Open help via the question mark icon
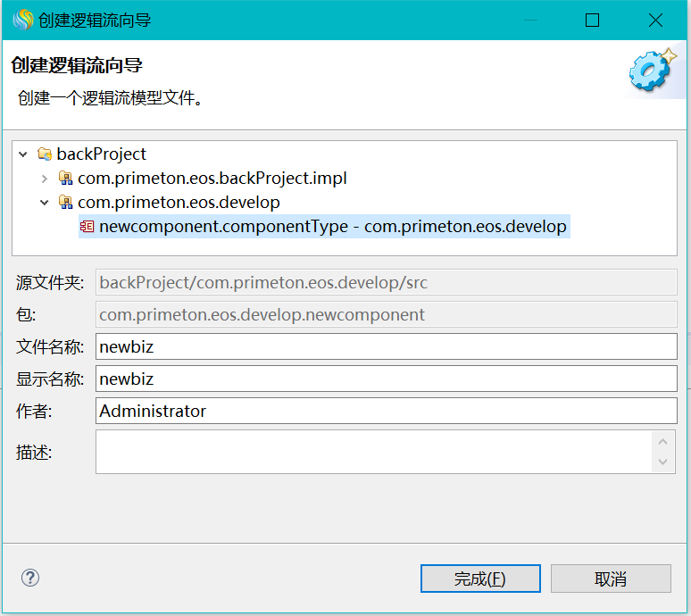 point(30,578)
